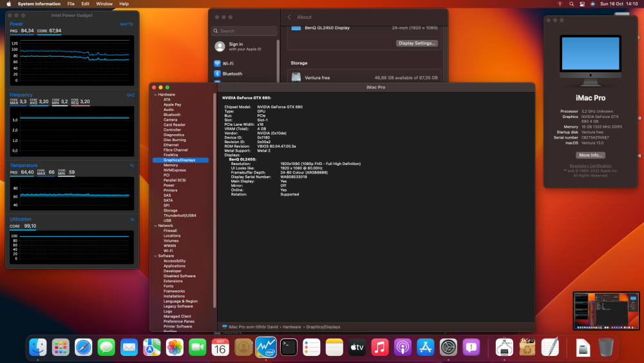Screen dimensions: 644x363
Task: Click Intel Power Gadget dock icon
Action: click(266, 348)
